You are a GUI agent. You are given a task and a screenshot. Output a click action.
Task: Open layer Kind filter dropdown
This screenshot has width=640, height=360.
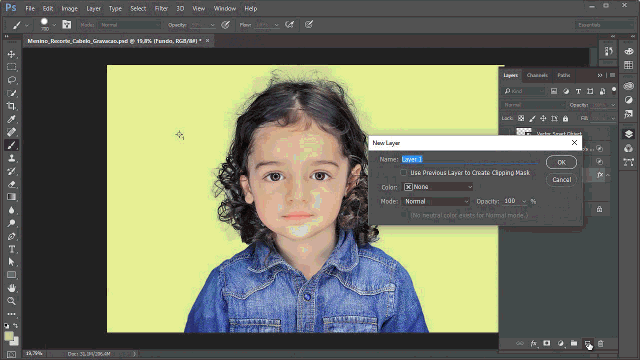point(524,91)
